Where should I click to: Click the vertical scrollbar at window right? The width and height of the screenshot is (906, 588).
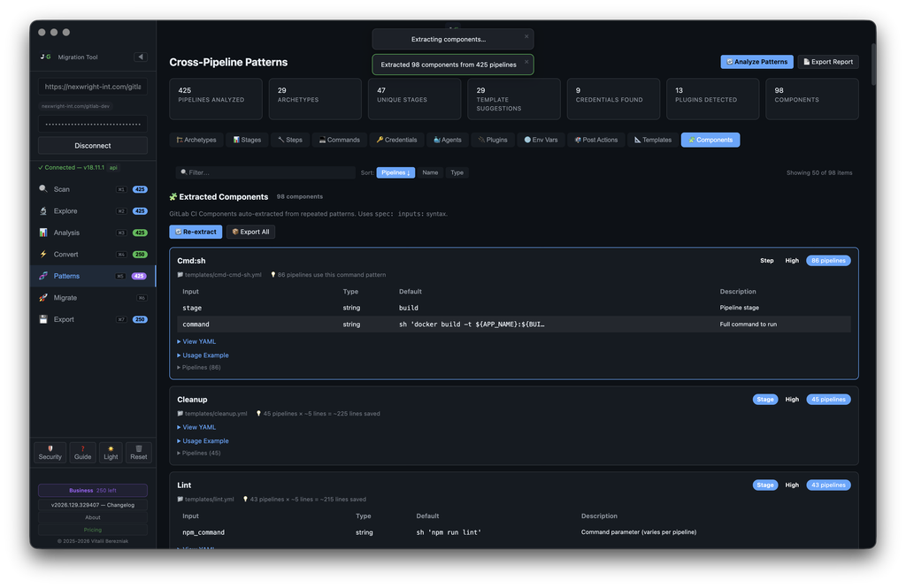(873, 64)
